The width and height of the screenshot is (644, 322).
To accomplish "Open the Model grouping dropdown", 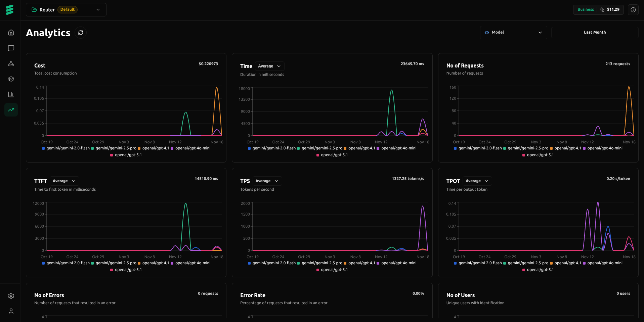I will click(x=513, y=33).
